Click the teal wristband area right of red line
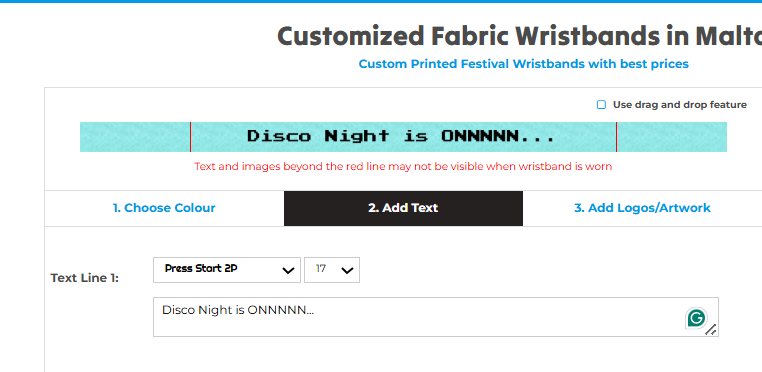This screenshot has width=762, height=372. coord(672,137)
